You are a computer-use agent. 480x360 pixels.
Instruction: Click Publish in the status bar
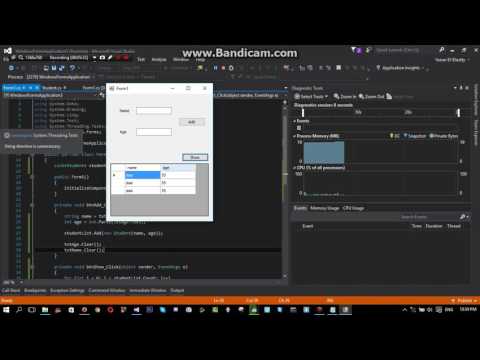pos(464,301)
